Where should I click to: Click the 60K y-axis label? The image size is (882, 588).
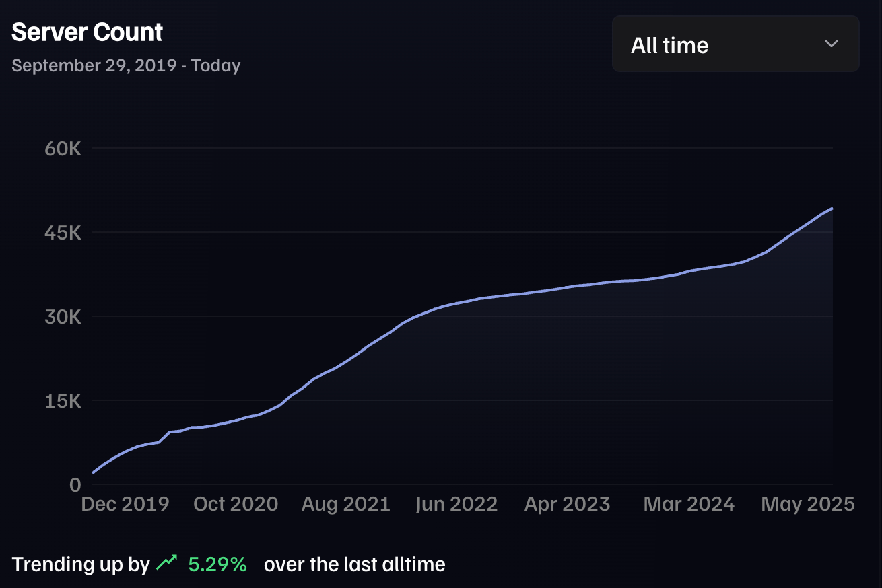(63, 148)
